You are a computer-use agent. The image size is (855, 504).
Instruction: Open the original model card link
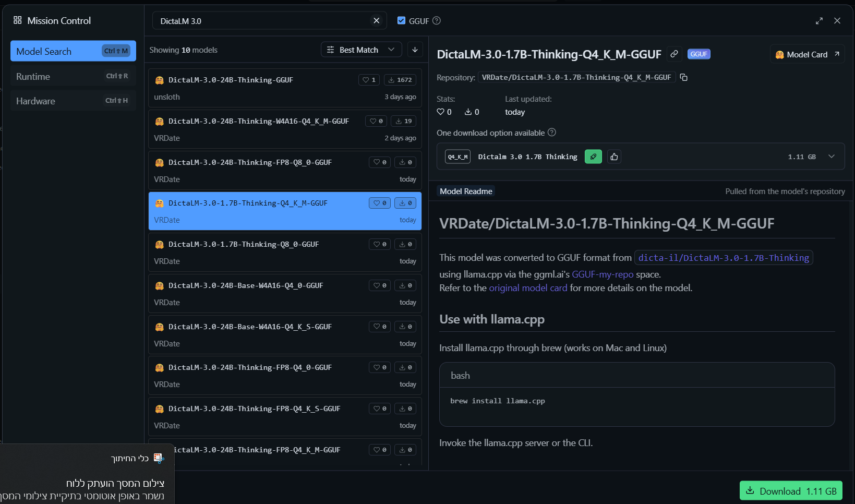pos(527,288)
